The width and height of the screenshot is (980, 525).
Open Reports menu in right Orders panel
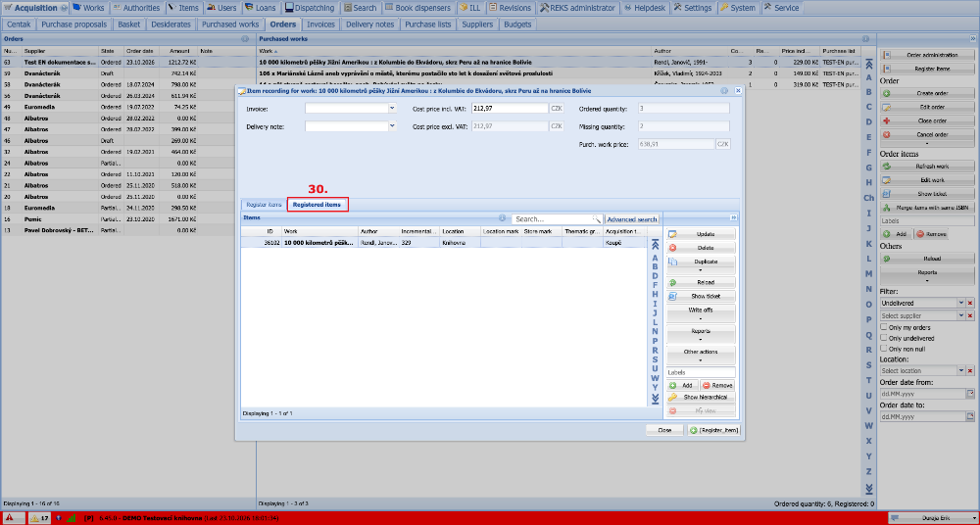coord(927,275)
